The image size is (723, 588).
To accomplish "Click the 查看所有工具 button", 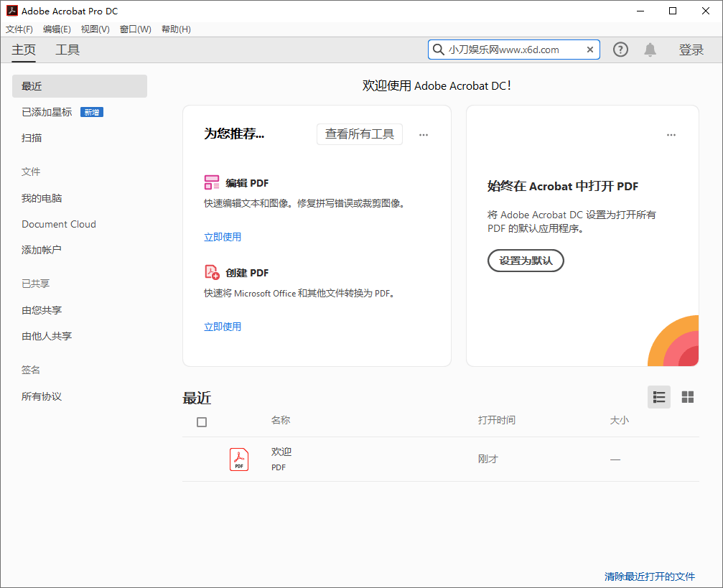I will tap(359, 134).
